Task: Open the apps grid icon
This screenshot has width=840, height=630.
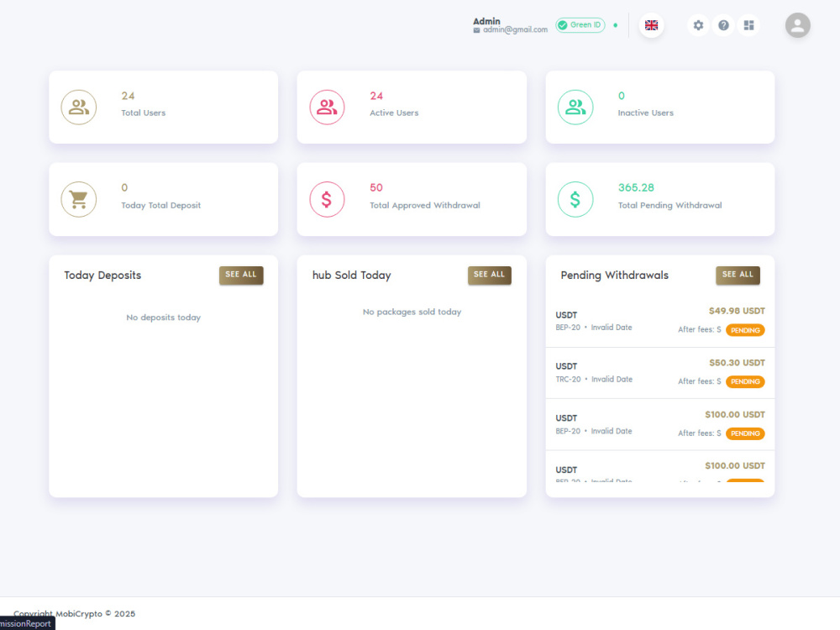Action: pos(748,25)
